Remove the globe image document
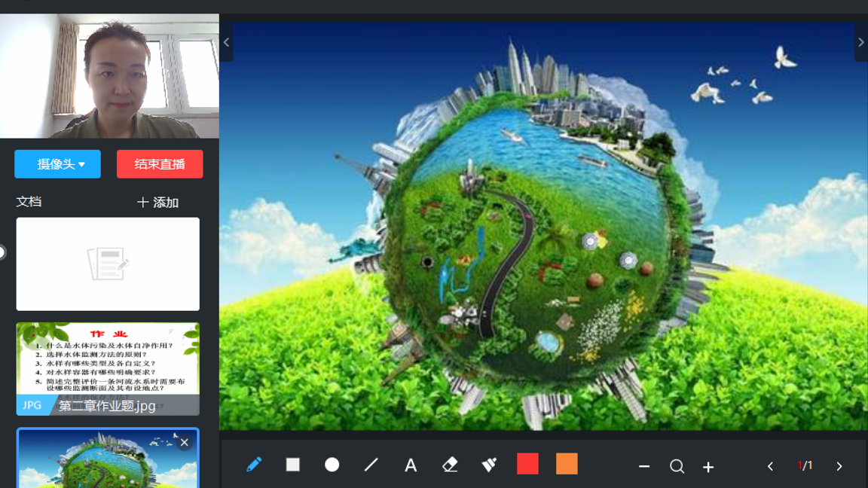 [184, 443]
